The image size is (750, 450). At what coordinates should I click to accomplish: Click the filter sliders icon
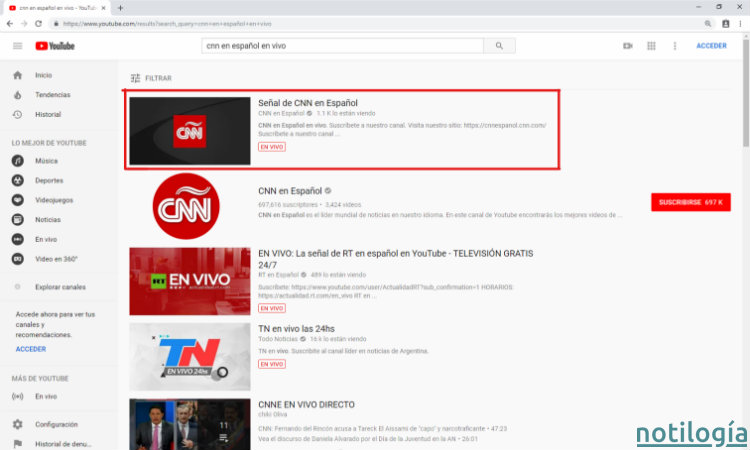click(136, 78)
